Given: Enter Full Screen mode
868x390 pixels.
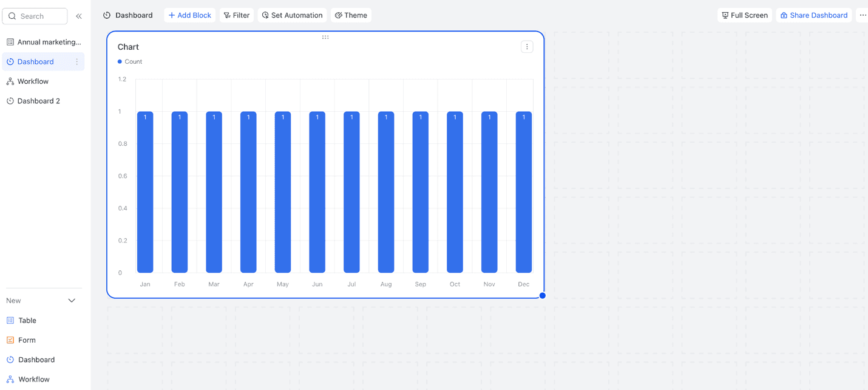Looking at the screenshot, I should click(744, 15).
